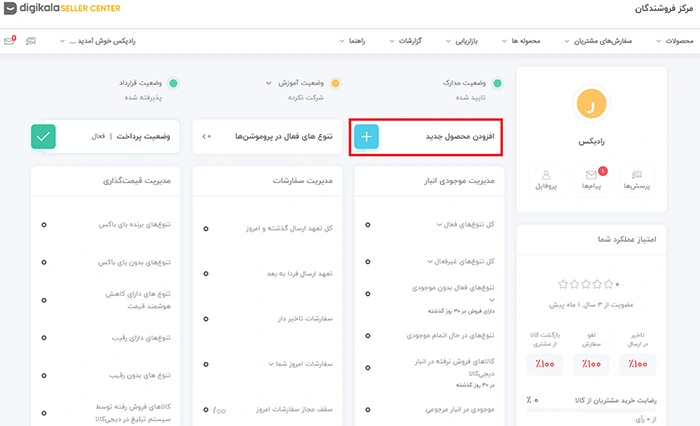Open the envelope messages icon in the header
The image size is (700, 426).
[x=9, y=41]
